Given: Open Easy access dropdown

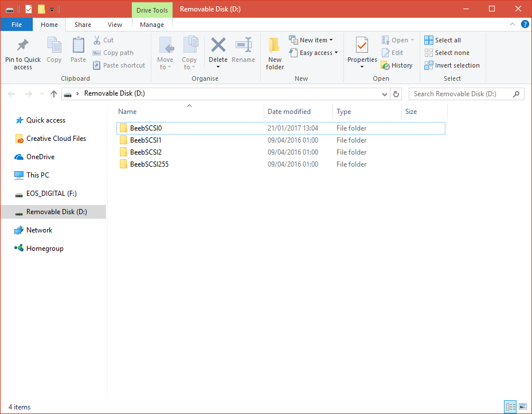Looking at the screenshot, I should 337,53.
